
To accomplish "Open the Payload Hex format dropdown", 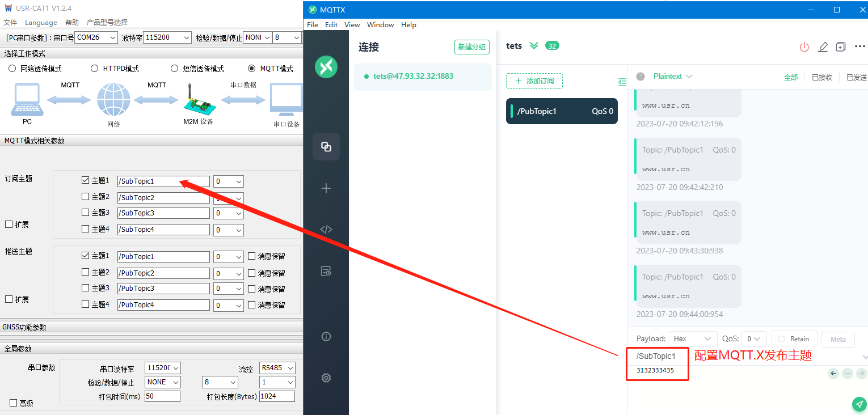I will click(x=693, y=339).
